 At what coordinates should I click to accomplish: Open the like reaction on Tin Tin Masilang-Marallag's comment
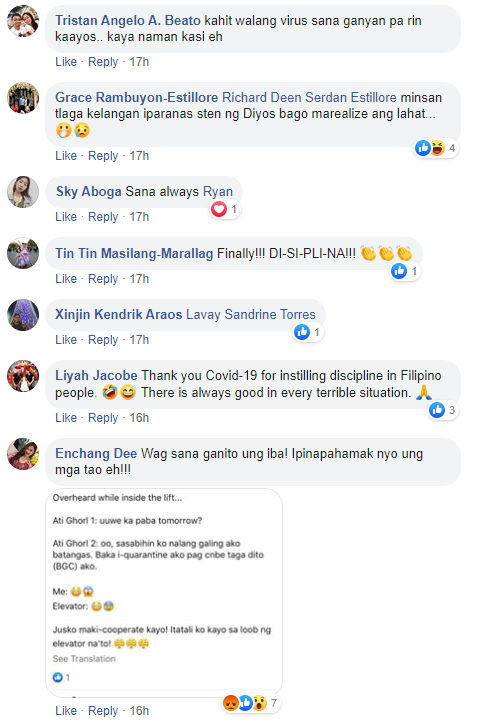click(x=405, y=271)
